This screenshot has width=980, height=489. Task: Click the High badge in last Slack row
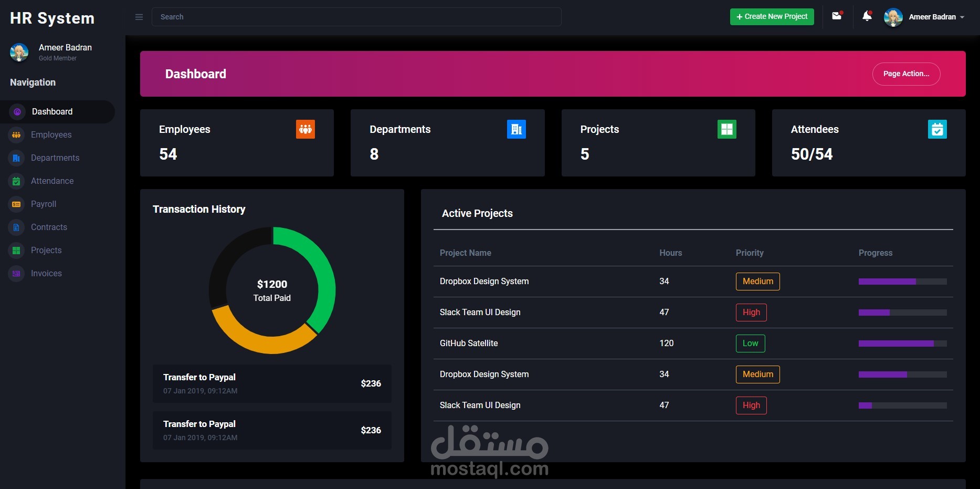751,405
